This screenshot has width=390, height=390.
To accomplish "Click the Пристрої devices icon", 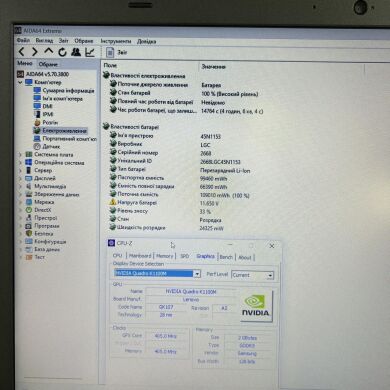I will 29,218.
